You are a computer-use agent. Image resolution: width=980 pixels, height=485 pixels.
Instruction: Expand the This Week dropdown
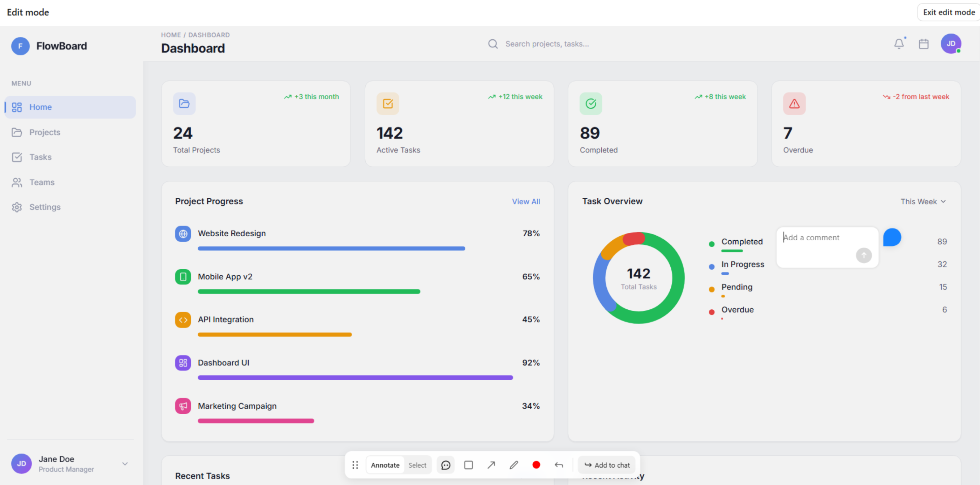(x=923, y=202)
